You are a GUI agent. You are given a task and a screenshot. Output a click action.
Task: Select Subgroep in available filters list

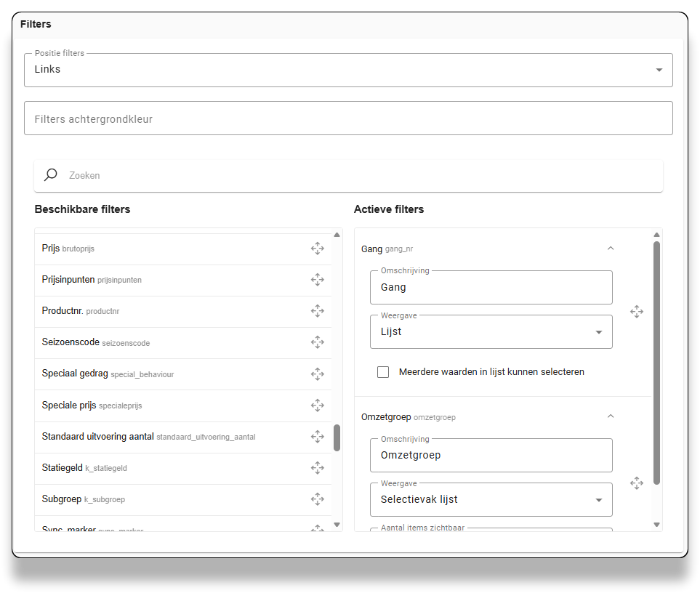[x=62, y=499]
